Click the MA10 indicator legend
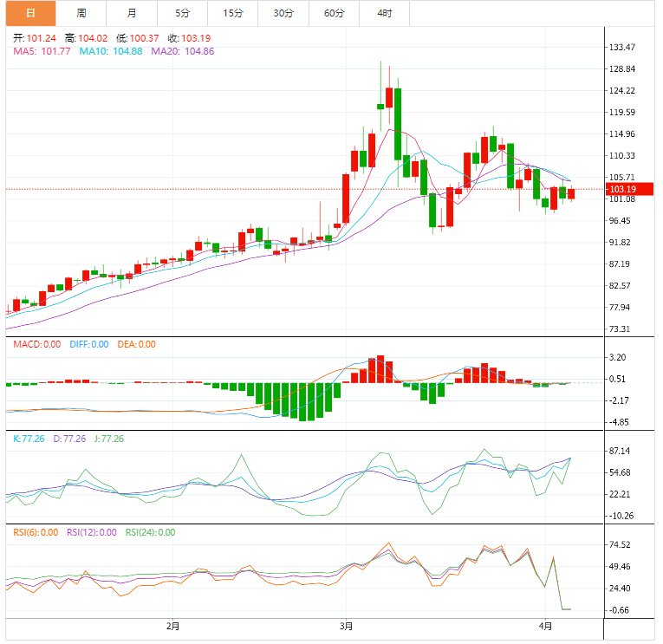The width and height of the screenshot is (663, 644). [111, 52]
